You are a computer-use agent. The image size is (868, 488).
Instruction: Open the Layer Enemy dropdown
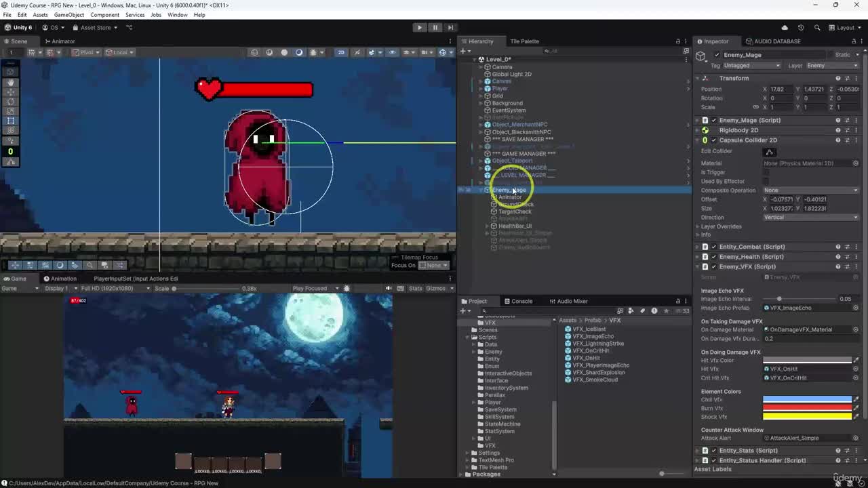point(832,66)
